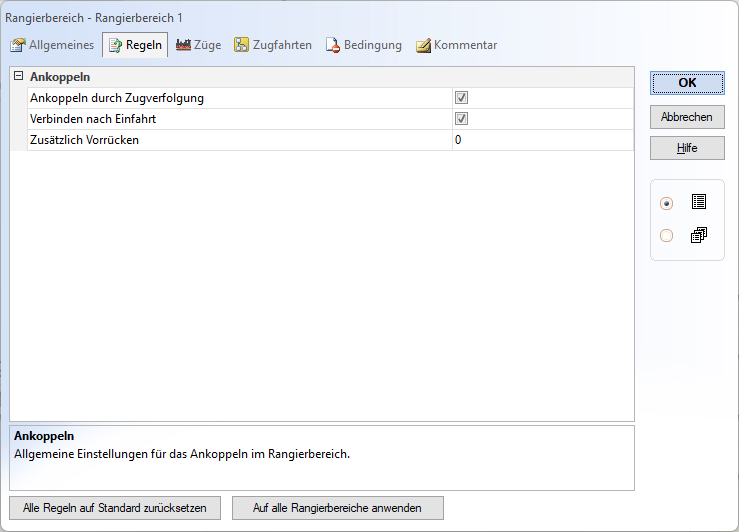Click the Regeln tab icon
Screen dimensions: 739x532
tap(115, 45)
